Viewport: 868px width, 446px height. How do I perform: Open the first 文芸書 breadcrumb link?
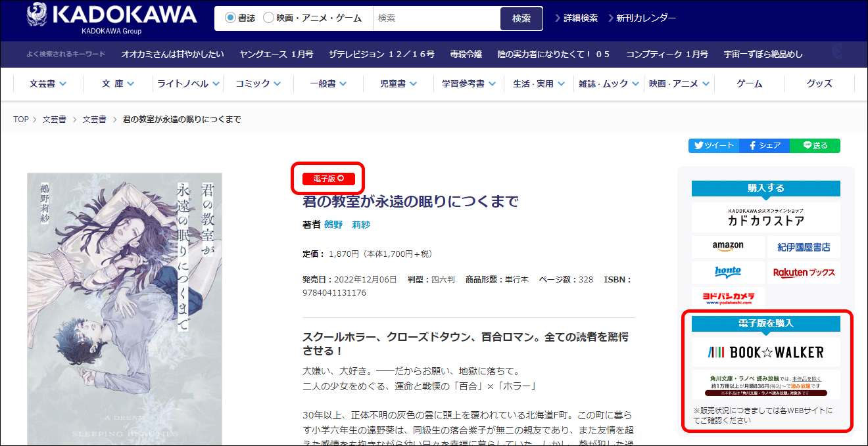tap(55, 120)
